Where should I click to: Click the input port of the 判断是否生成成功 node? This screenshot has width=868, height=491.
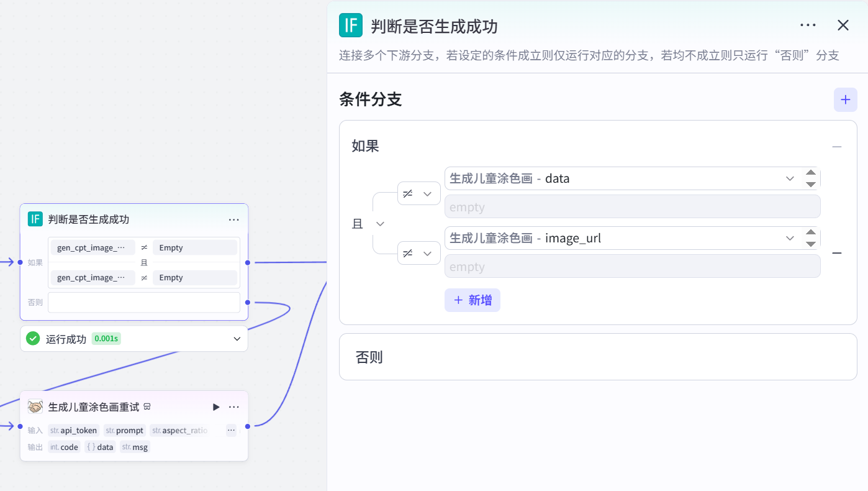[20, 262]
